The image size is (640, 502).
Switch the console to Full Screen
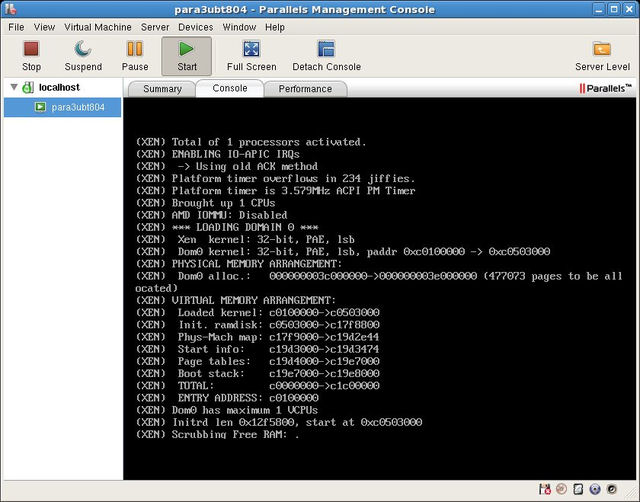251,56
